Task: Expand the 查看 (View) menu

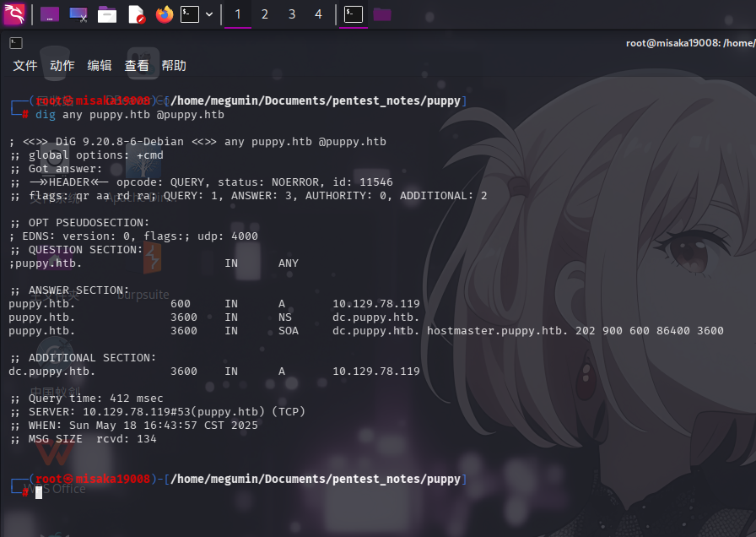Action: click(137, 66)
